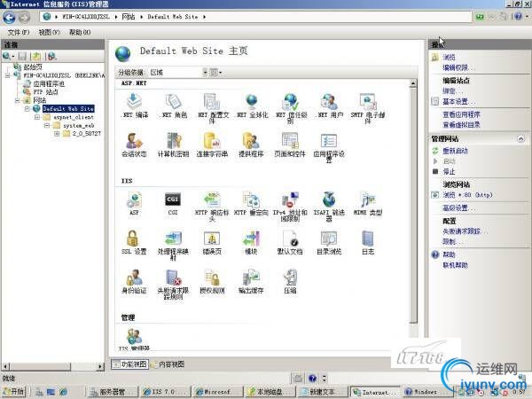Open the 连接字符串 feature icon
The image size is (532, 399).
click(x=212, y=145)
